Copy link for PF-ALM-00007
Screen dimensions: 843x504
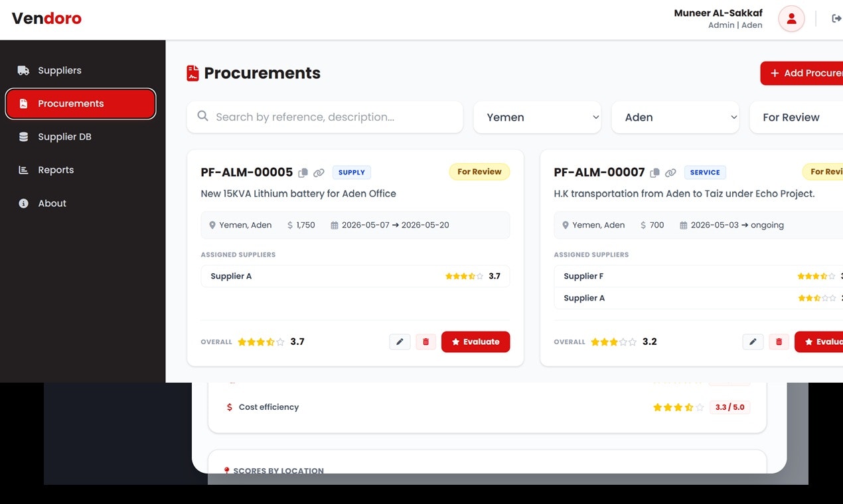tap(670, 172)
